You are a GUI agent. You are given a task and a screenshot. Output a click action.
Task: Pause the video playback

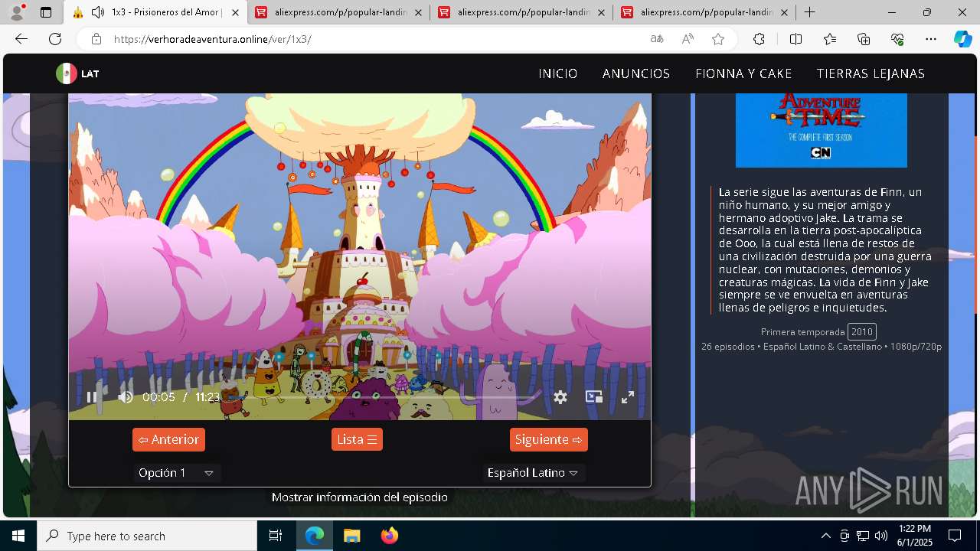92,397
